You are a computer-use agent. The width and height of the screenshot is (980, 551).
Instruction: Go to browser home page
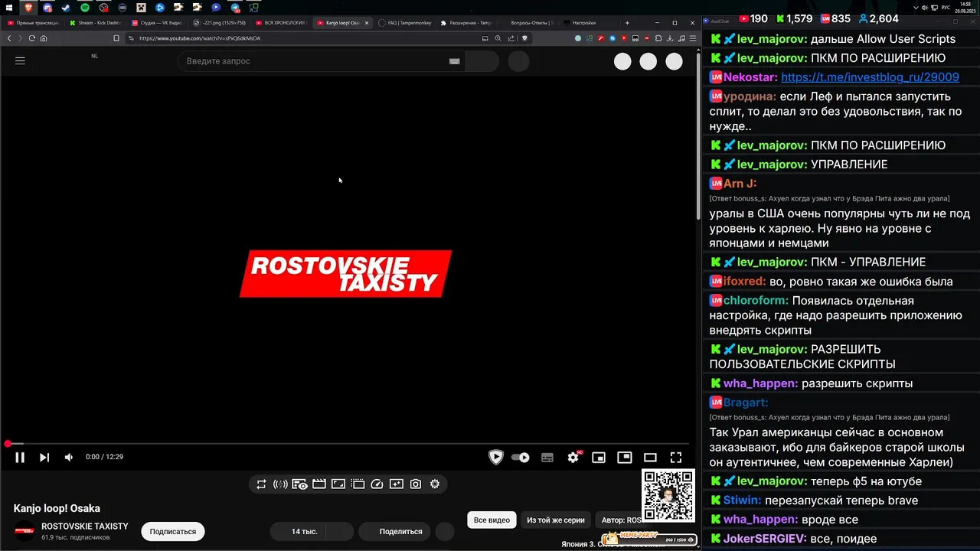pos(44,38)
